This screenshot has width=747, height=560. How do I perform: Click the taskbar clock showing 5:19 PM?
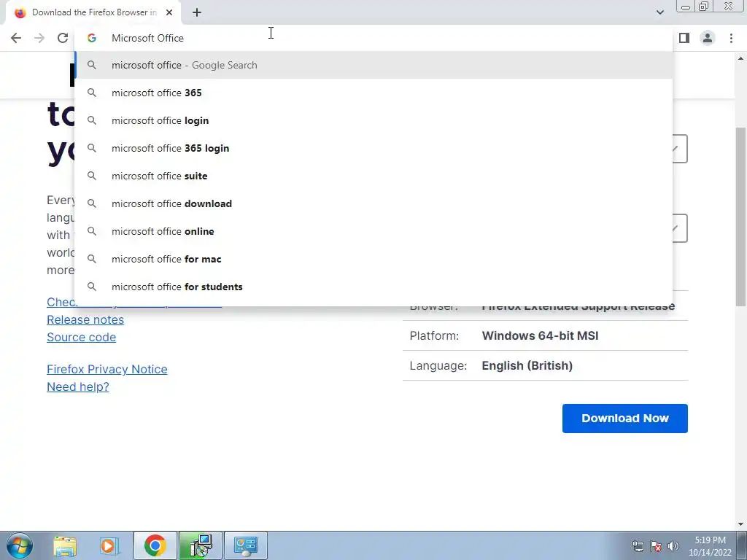[710, 545]
